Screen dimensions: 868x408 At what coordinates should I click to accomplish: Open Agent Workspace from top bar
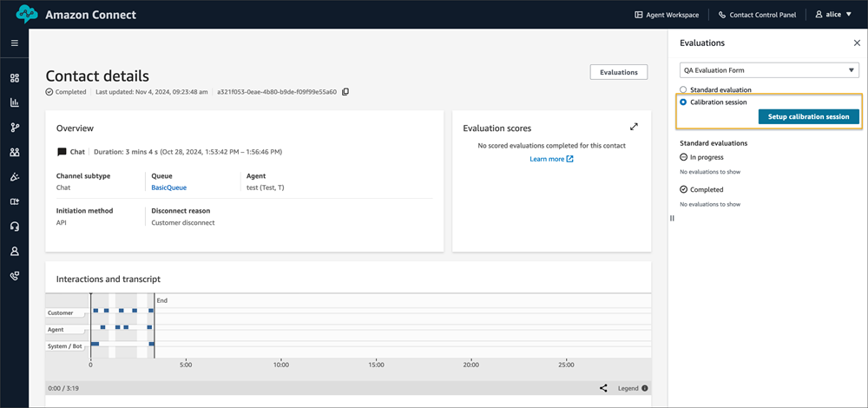click(667, 15)
